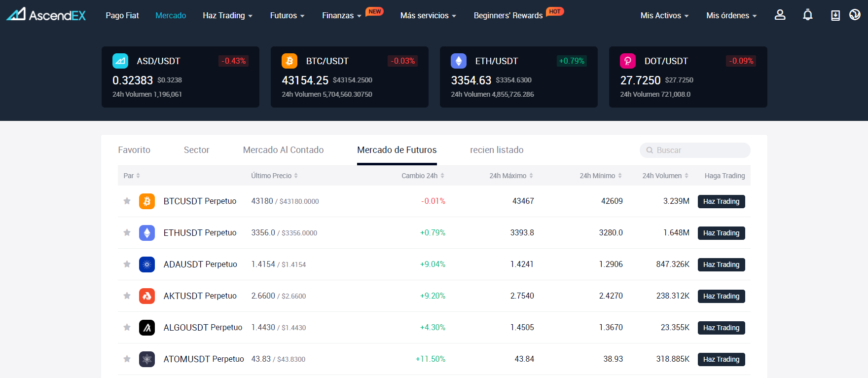Favorite the ETHUSDT Perpetuo pair star
This screenshot has height=378, width=868.
pyautogui.click(x=127, y=232)
